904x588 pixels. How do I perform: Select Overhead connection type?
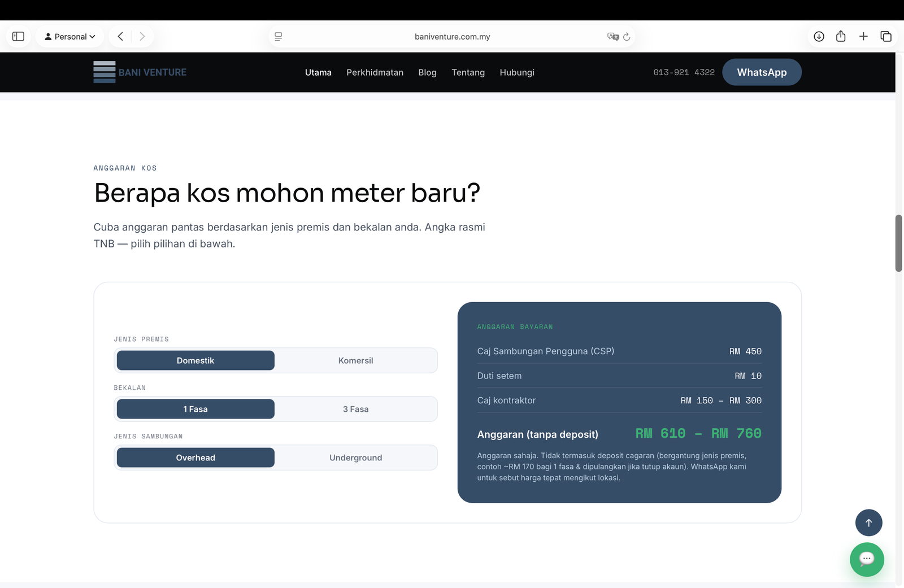[x=195, y=458]
